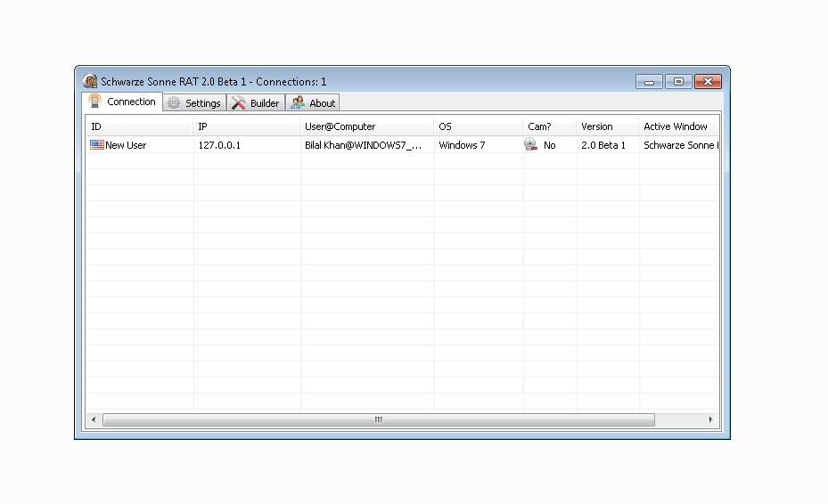Click the horizontal scrollbar thumb
The height and width of the screenshot is (504, 828).
(379, 419)
